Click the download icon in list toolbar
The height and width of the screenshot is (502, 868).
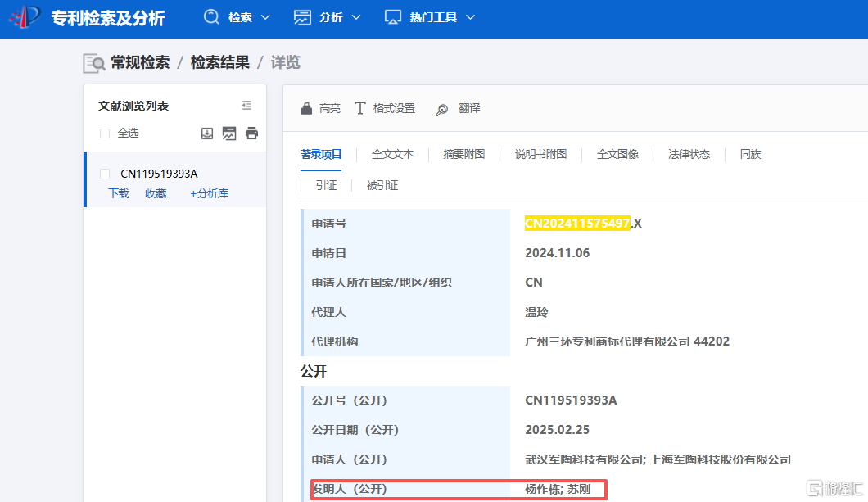tap(207, 133)
